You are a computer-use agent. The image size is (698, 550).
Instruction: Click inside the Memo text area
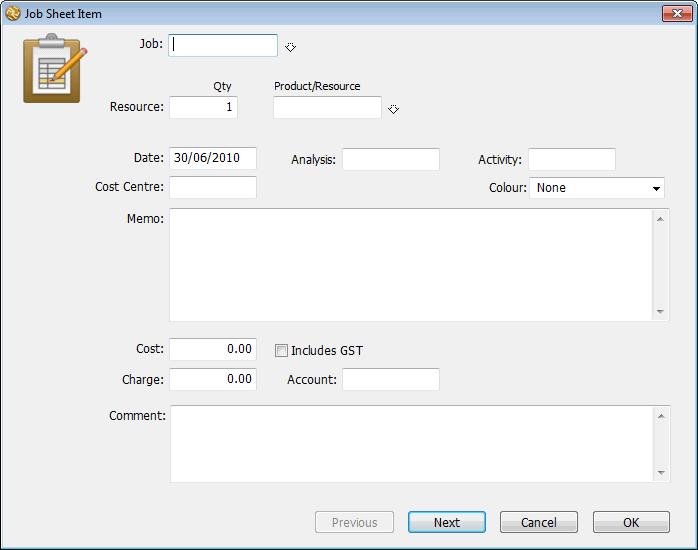pos(410,265)
